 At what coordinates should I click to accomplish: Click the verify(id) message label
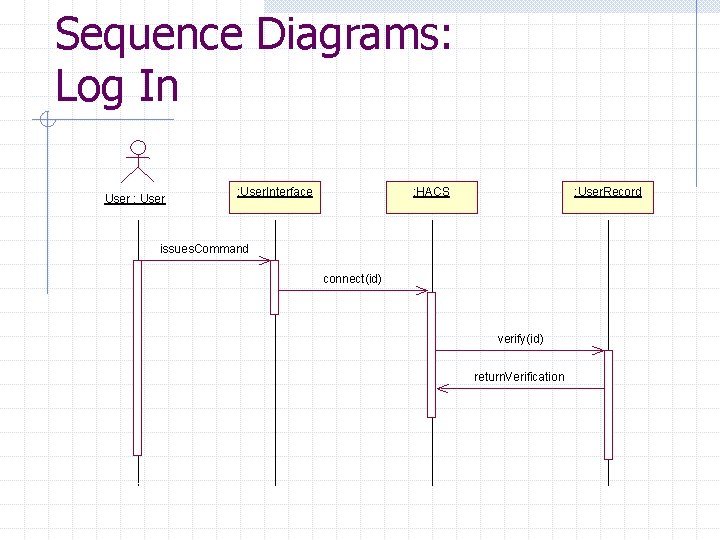[x=520, y=339]
